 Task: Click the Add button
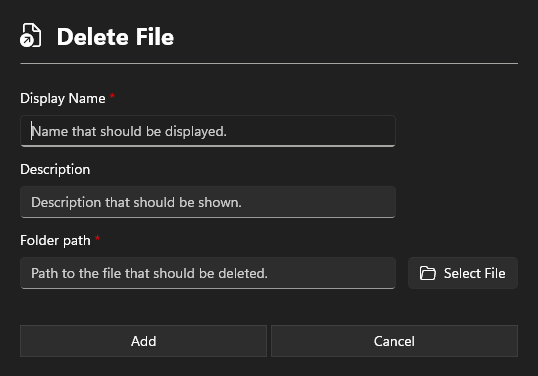tap(143, 341)
